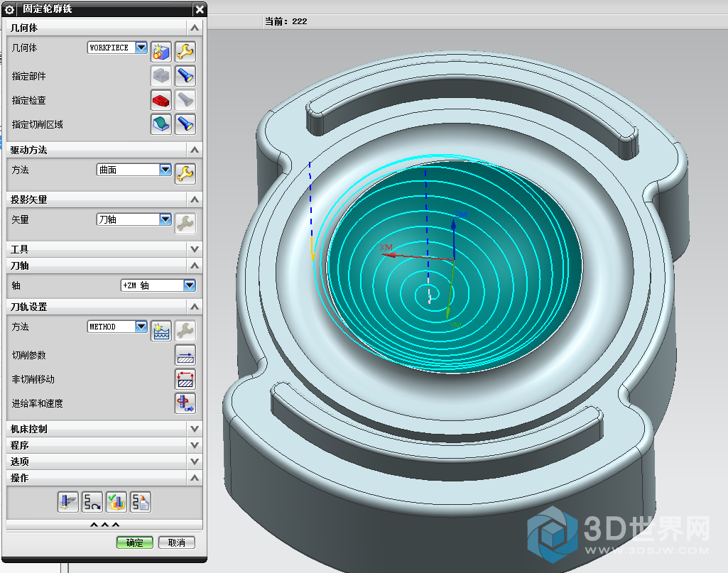This screenshot has height=573, width=728.
Task: Click the create new geometry icon
Action: tap(161, 51)
